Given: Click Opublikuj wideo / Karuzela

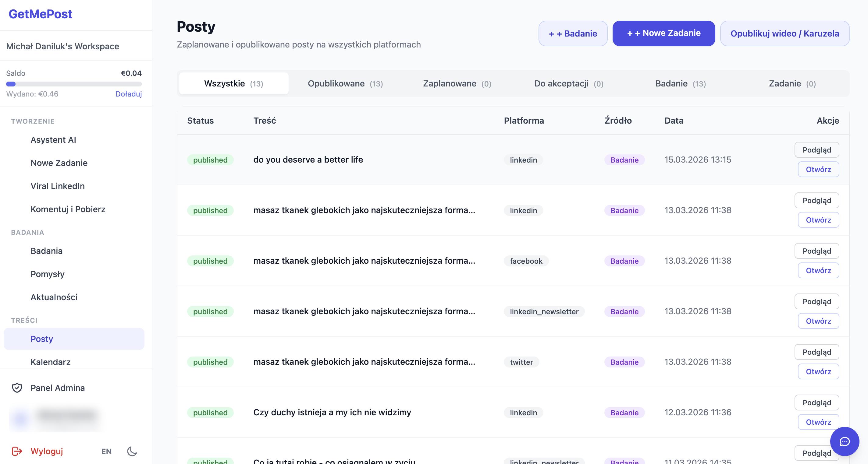Looking at the screenshot, I should click(784, 33).
